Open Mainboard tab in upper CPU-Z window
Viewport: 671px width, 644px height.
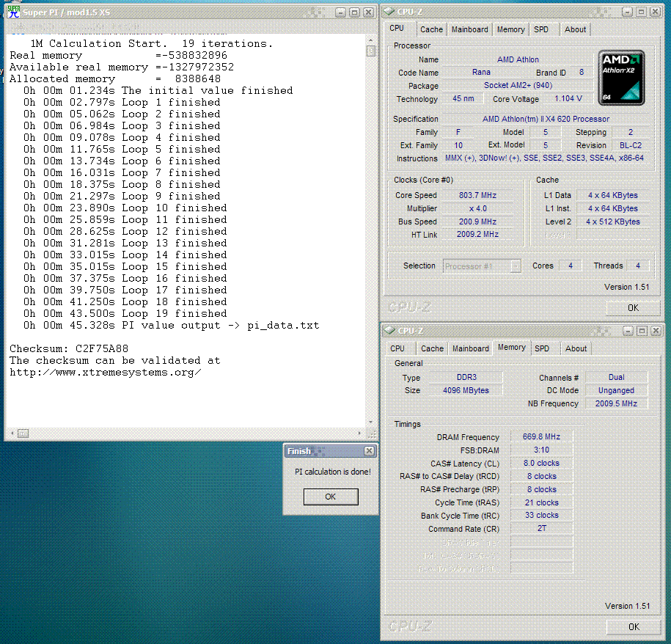coord(469,29)
